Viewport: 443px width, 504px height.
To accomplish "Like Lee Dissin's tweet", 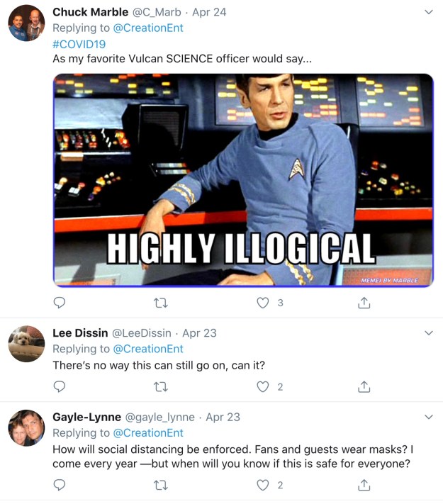I will click(x=263, y=386).
